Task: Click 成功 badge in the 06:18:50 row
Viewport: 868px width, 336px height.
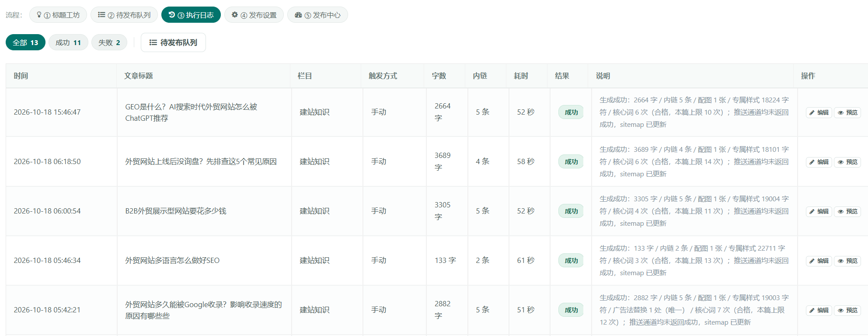Action: [571, 162]
